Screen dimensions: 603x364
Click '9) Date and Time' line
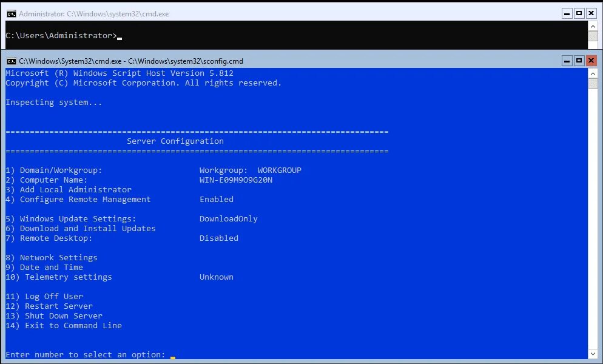pyautogui.click(x=44, y=268)
